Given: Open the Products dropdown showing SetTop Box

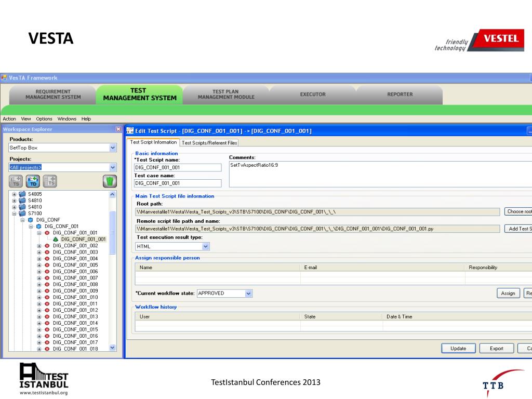Looking at the screenshot, I should pos(113,148).
